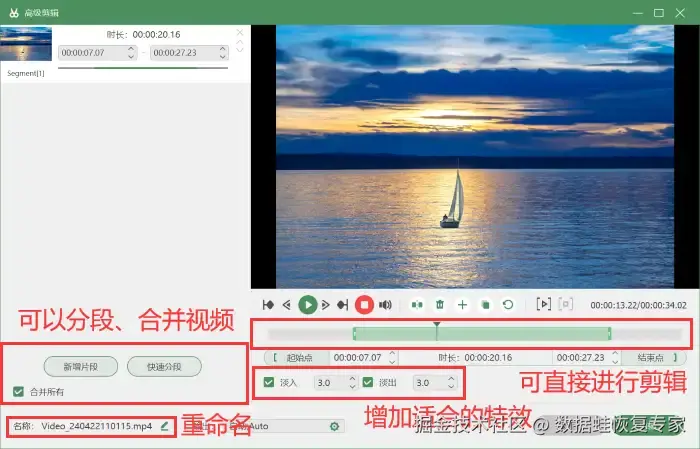Click the right trim handle on timeline
The width and height of the screenshot is (700, 449).
(609, 334)
